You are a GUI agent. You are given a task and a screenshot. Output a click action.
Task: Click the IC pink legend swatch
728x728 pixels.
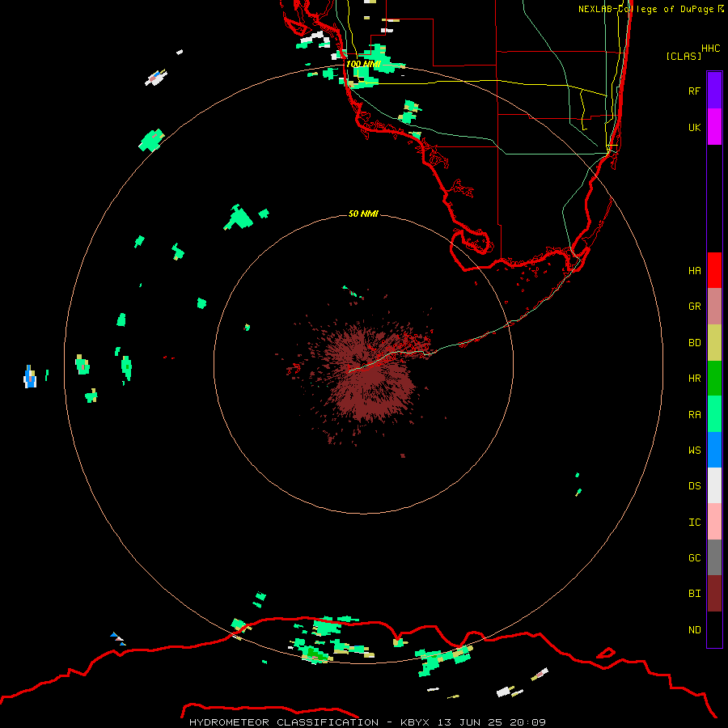[714, 522]
